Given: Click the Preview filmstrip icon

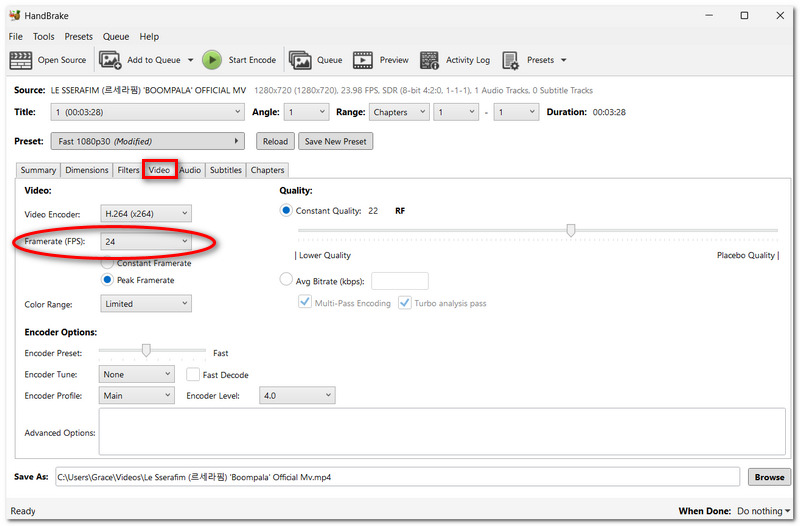Looking at the screenshot, I should [x=363, y=60].
